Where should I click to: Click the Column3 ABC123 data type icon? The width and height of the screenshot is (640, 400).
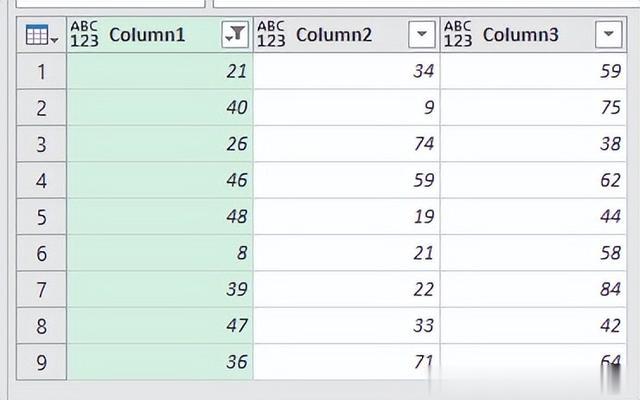458,35
